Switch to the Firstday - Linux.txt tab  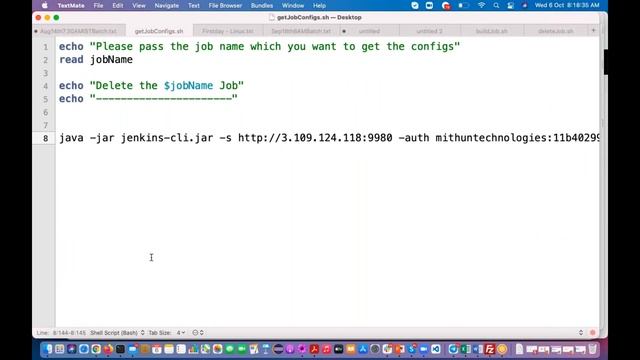pyautogui.click(x=228, y=31)
